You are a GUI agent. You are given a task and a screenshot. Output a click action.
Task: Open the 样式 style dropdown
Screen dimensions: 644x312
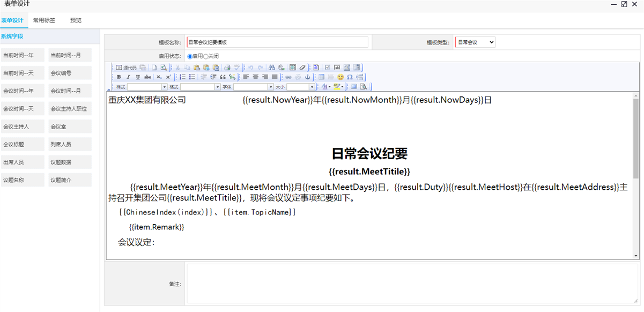[147, 86]
